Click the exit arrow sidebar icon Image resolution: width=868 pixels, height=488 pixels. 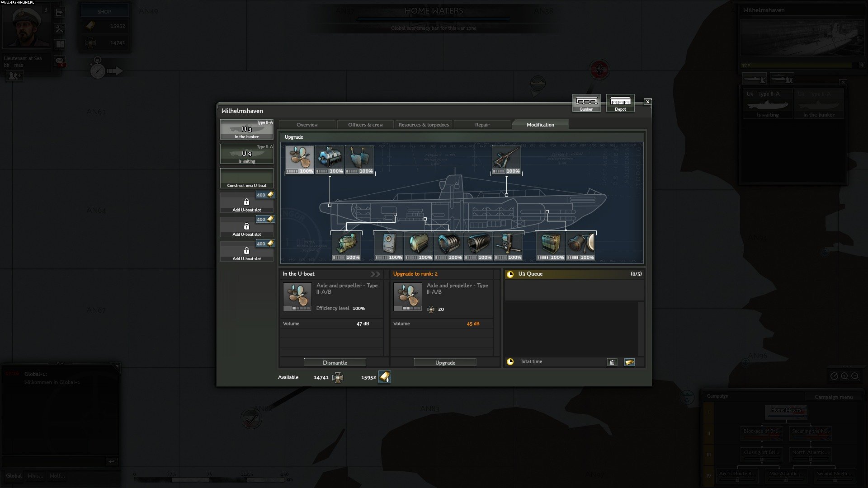[60, 13]
